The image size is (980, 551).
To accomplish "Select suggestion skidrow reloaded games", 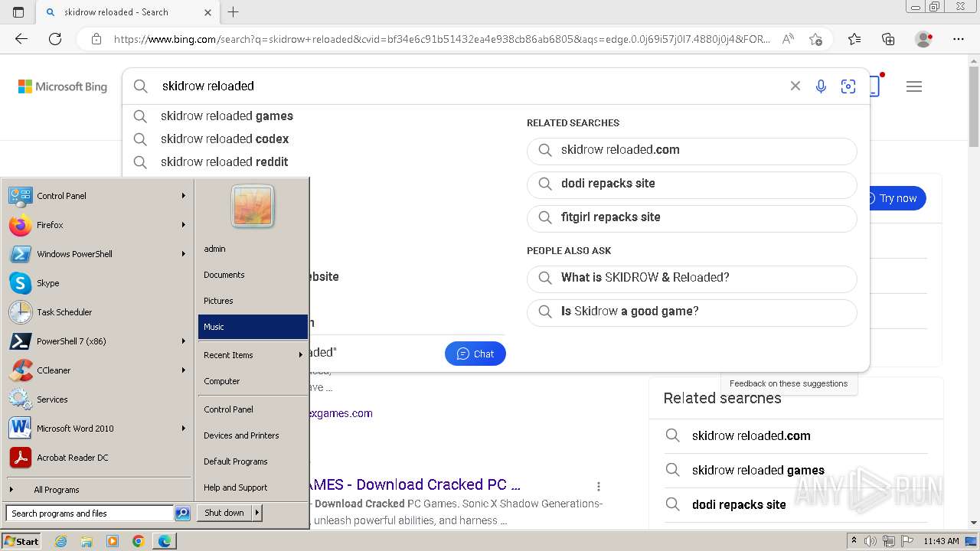I will click(x=227, y=116).
